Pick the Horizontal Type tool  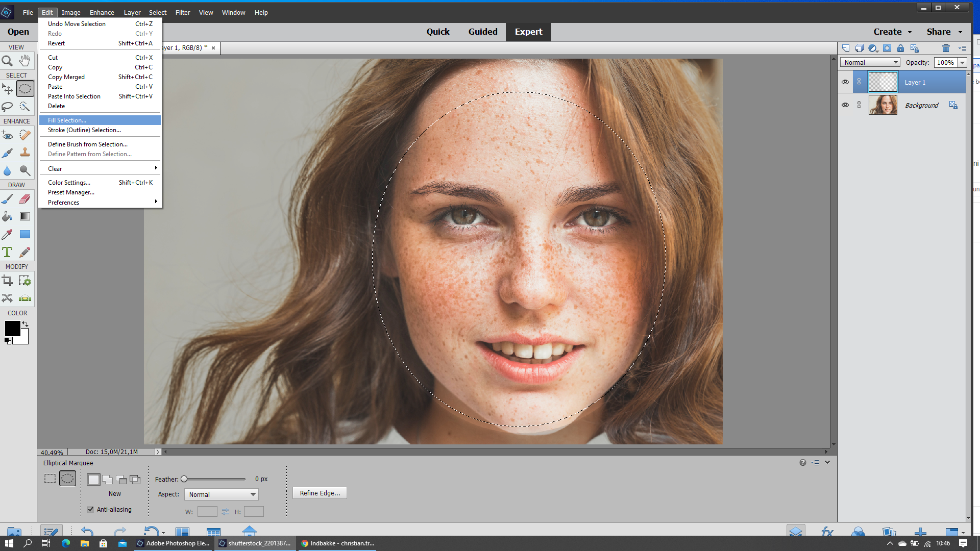(x=7, y=252)
